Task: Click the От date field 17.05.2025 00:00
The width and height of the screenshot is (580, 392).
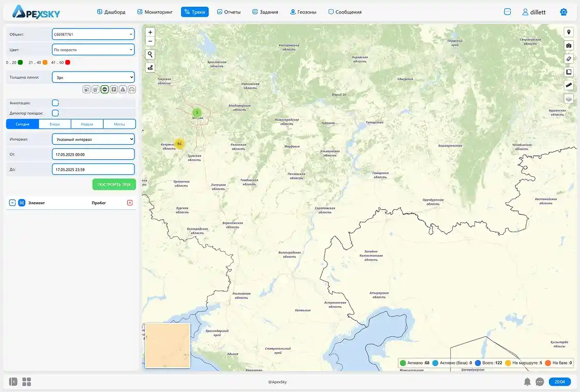Action: click(93, 154)
